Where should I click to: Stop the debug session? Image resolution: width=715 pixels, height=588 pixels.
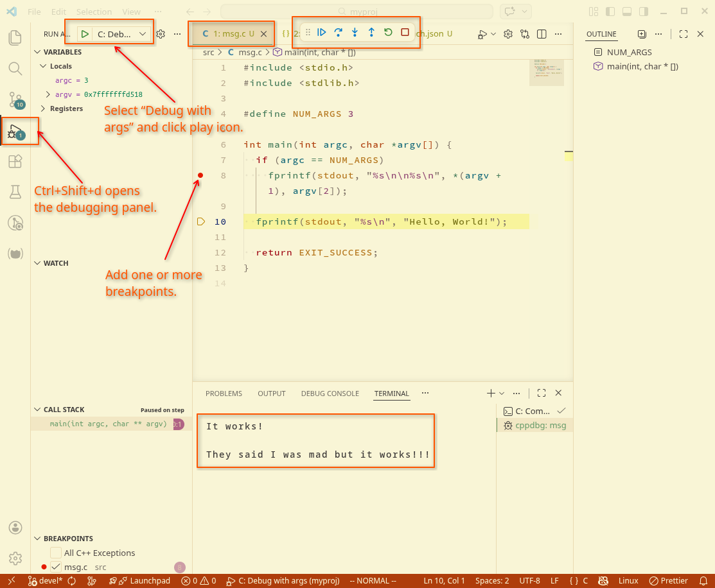[x=405, y=32]
